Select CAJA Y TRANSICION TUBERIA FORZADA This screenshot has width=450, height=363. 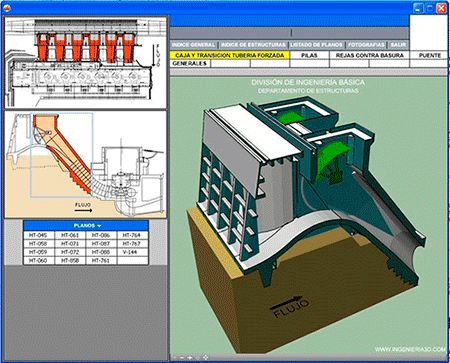pos(230,55)
